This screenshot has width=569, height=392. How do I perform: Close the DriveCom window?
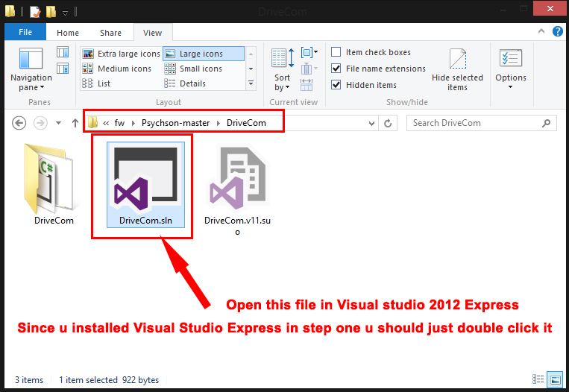pos(550,8)
